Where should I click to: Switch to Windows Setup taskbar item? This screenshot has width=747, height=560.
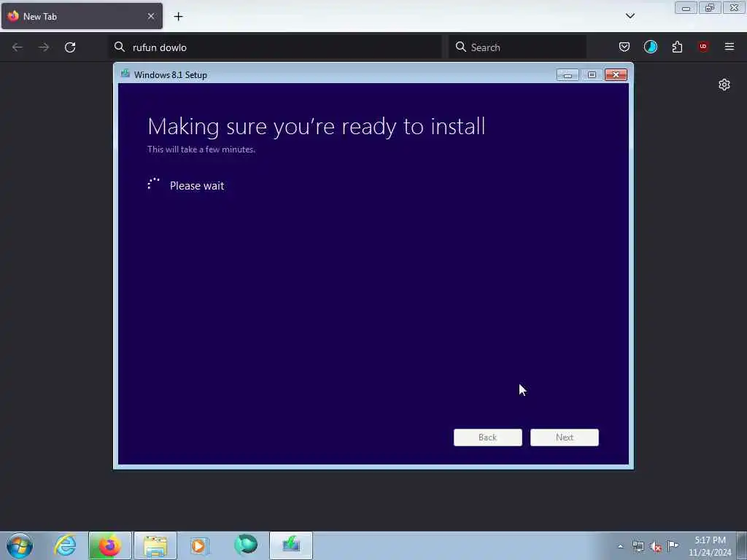click(291, 545)
